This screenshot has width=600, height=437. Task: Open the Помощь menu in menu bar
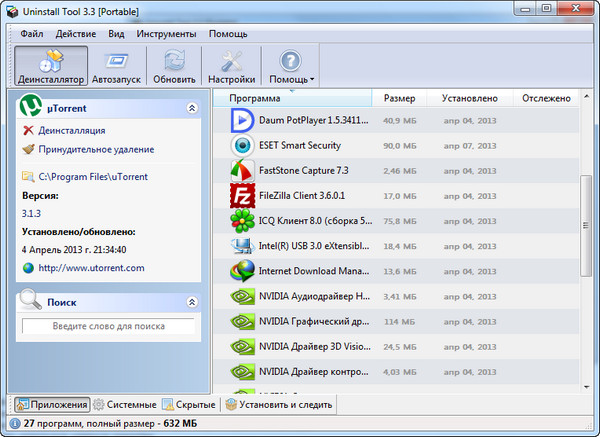point(228,34)
